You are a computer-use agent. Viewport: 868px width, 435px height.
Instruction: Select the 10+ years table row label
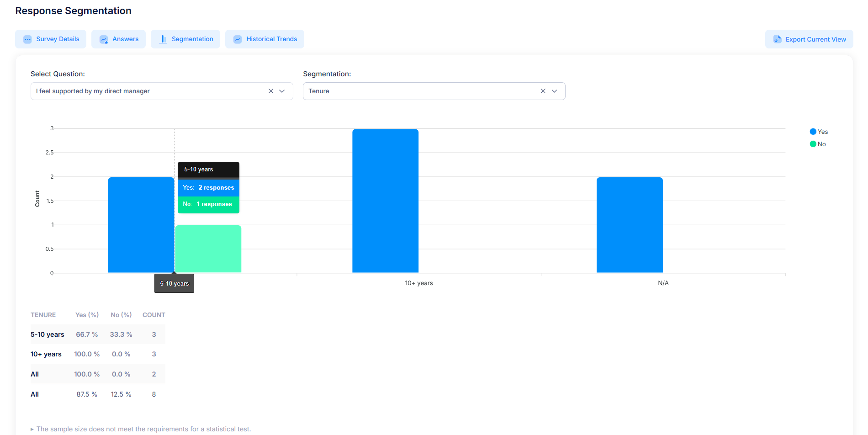tap(46, 354)
